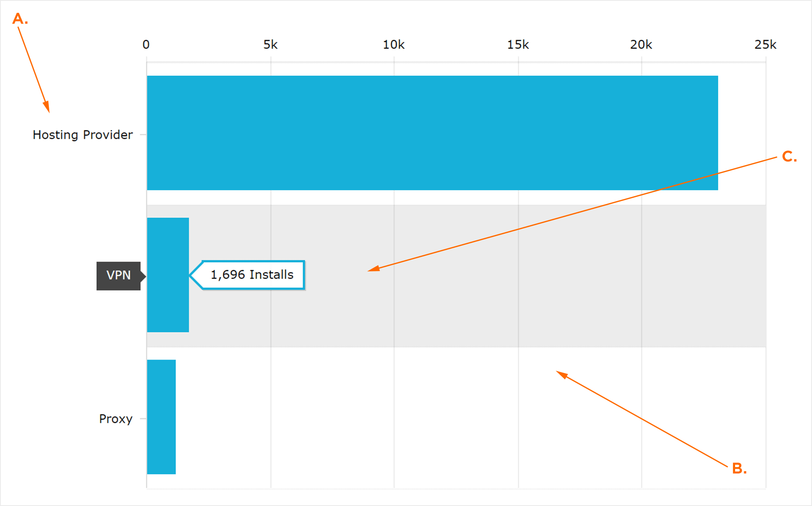Image resolution: width=812 pixels, height=506 pixels.
Task: Click the 5k axis tick label
Action: pos(270,45)
